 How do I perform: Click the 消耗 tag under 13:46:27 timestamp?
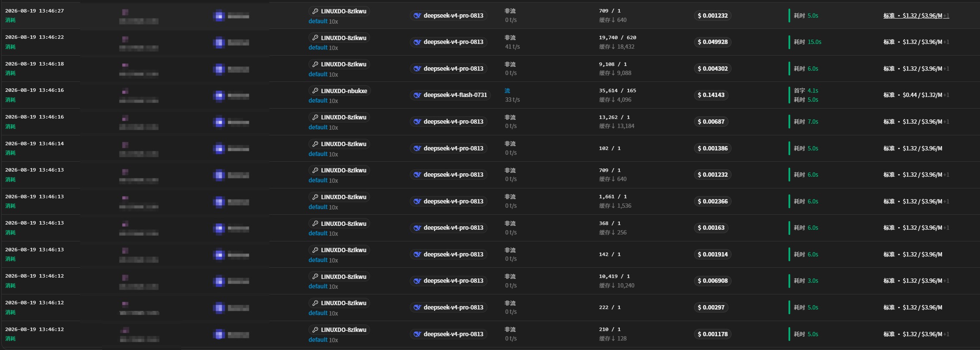(x=10, y=20)
